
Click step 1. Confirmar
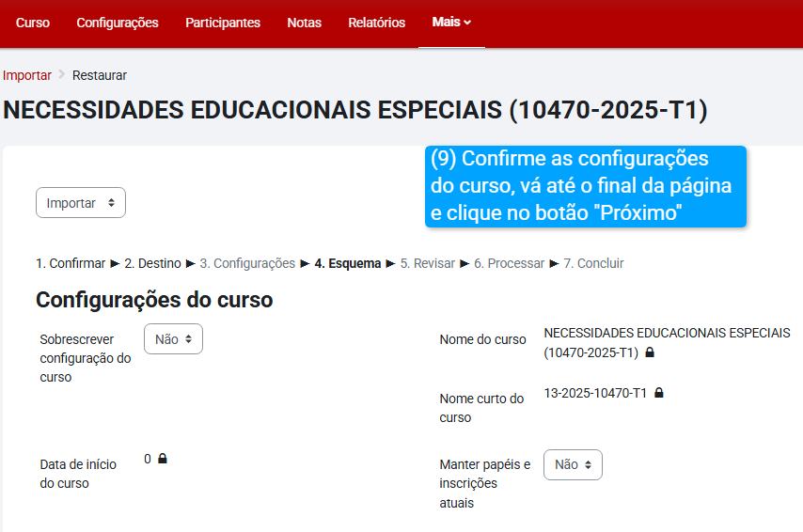tap(71, 263)
